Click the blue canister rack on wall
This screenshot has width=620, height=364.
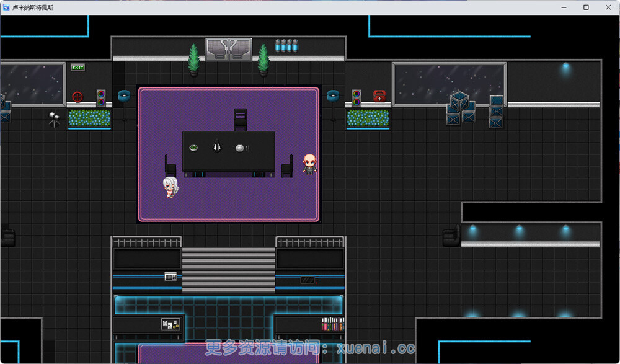[286, 45]
